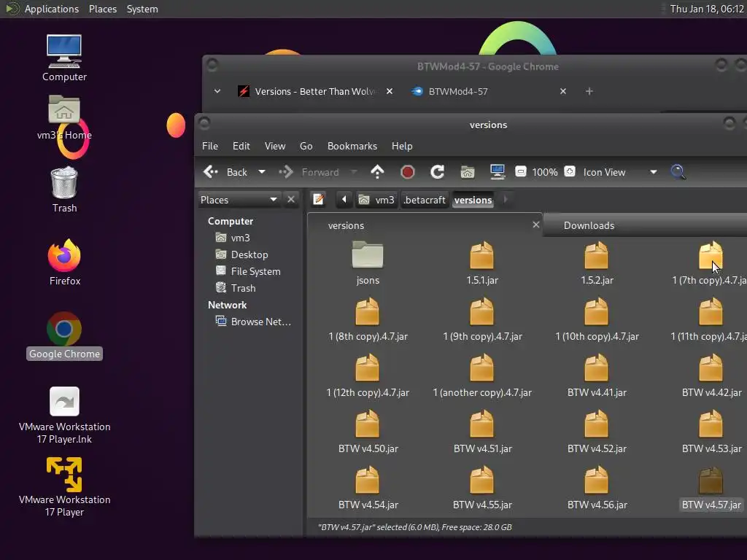
Task: Select 1 (12th copy).4.7.jar
Action: point(368,376)
